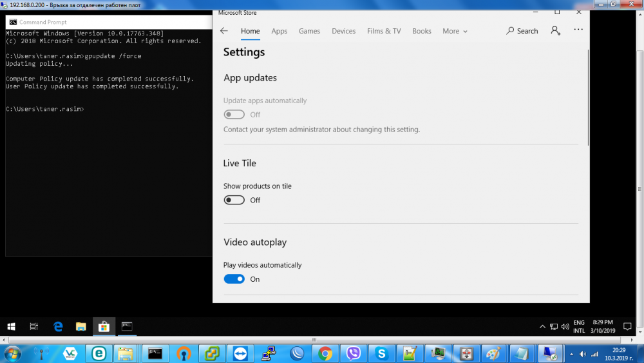Click the local volume speaker tray icon
The image size is (644, 363).
tap(583, 354)
